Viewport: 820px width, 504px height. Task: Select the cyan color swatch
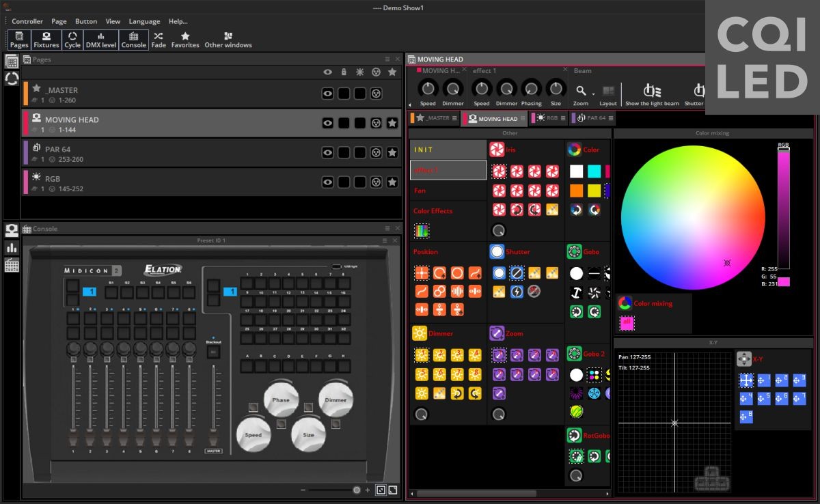tap(594, 171)
